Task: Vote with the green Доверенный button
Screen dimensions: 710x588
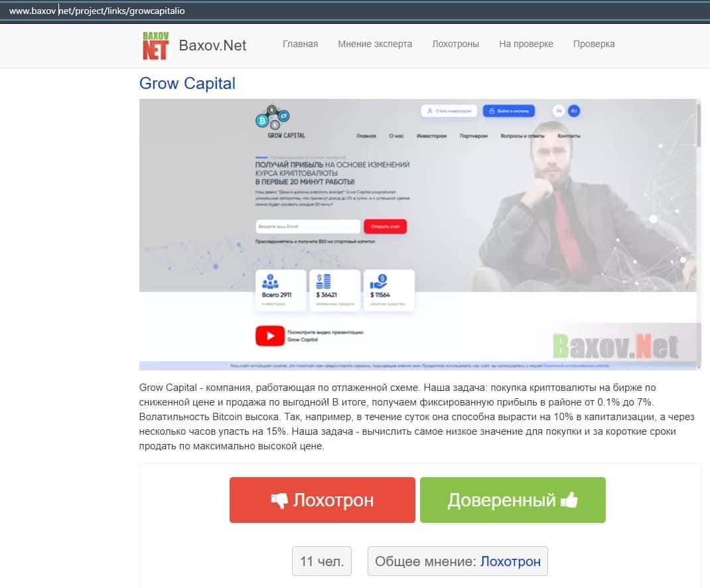Action: coord(512,500)
